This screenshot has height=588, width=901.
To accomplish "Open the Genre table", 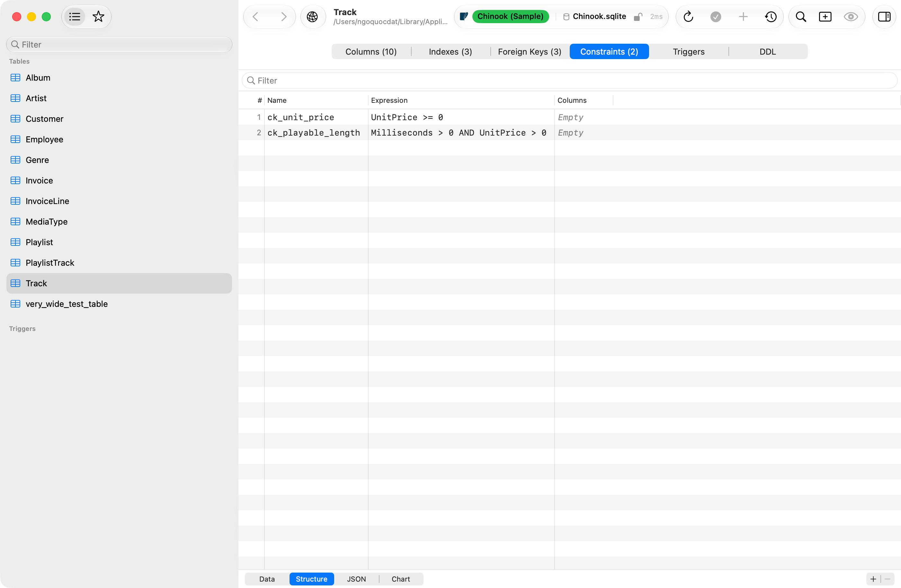I will (x=119, y=160).
